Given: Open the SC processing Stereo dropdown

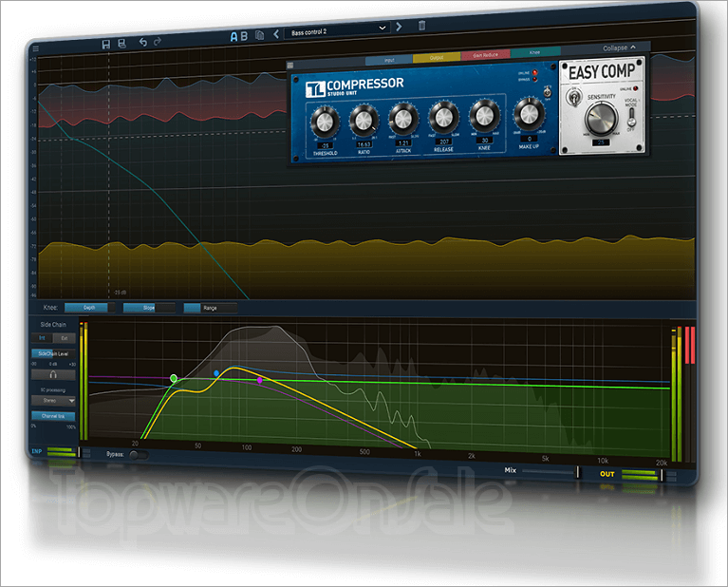Looking at the screenshot, I should [53, 400].
